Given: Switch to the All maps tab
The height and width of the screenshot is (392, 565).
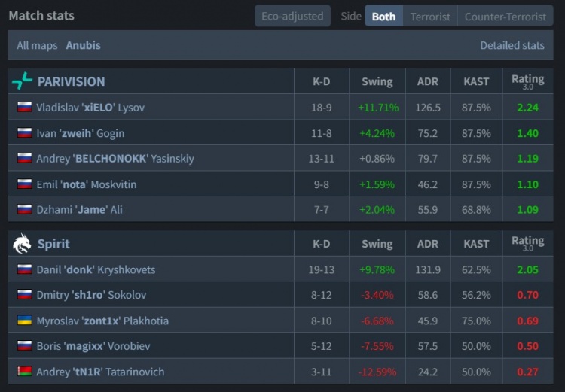Looking at the screenshot, I should point(38,45).
